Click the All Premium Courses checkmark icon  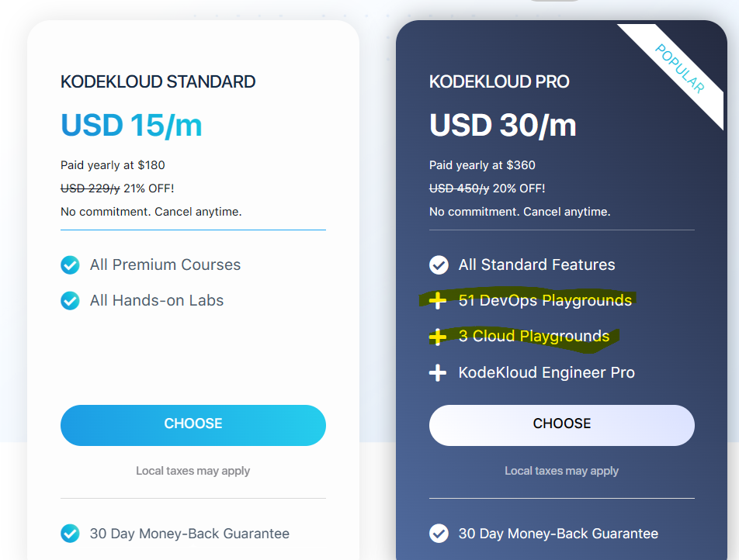(x=70, y=265)
